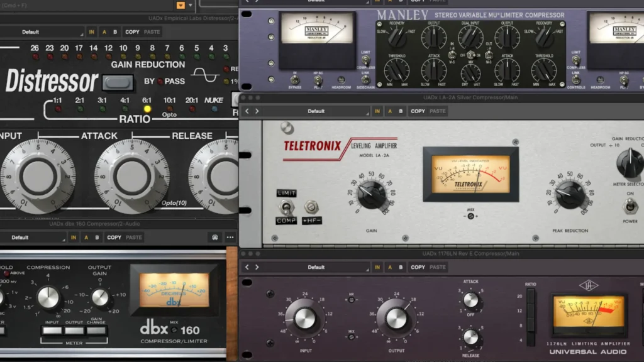This screenshot has height=362, width=644.
Task: Select the dbx 160 GAIN CHANGE meter button
Action: coord(96,331)
